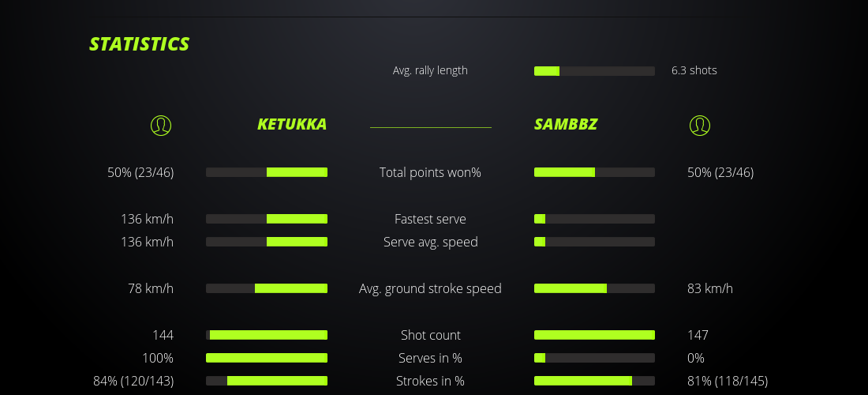Click Ketukka's Serves in % bar
Screen dimensions: 868x395
click(267, 358)
